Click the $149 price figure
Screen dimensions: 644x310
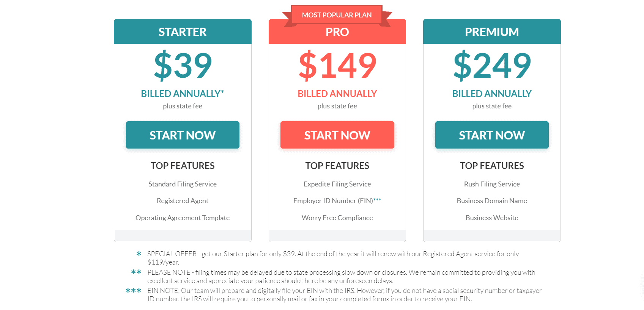point(337,66)
